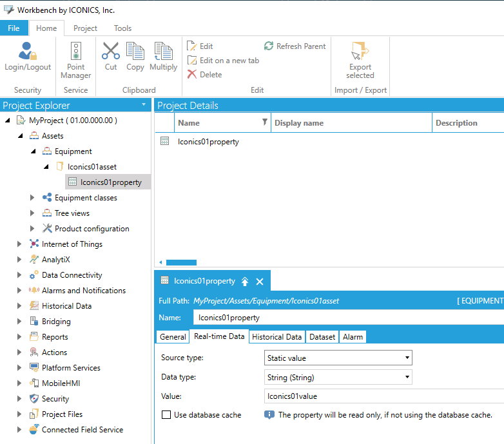Select the Bridging tree node
This screenshot has width=504, height=444.
(56, 322)
